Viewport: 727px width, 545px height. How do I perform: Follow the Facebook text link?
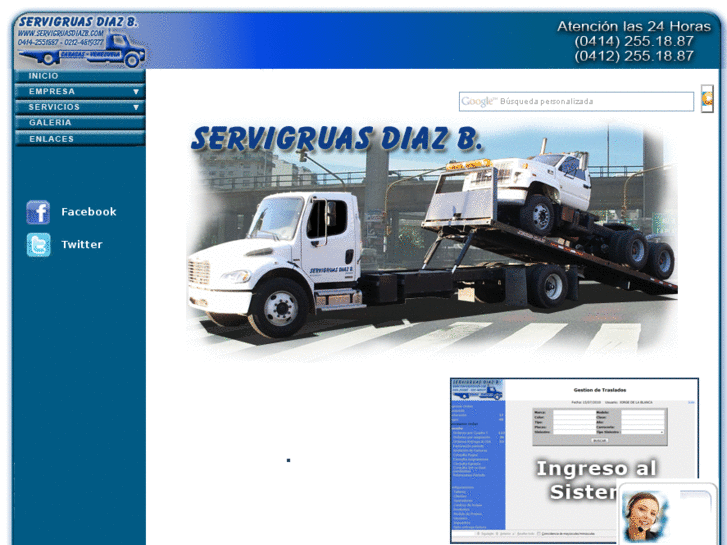(x=89, y=212)
